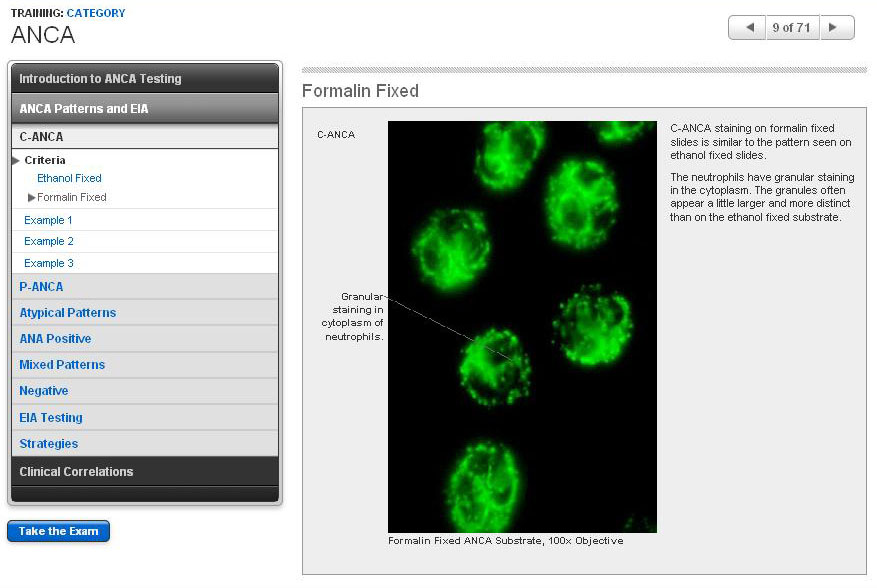Screen dimensions: 877x588
Task: Open Example 3
Action: (x=48, y=264)
